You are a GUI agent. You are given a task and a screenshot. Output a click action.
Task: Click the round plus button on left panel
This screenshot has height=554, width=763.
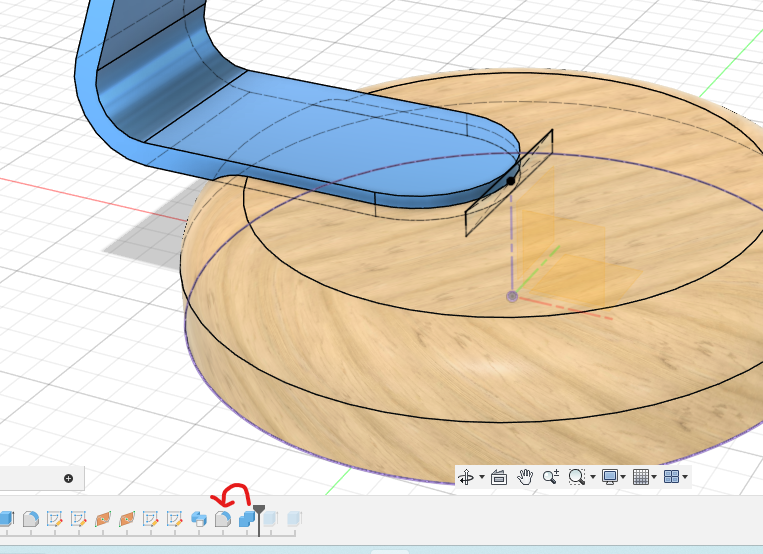coord(68,478)
